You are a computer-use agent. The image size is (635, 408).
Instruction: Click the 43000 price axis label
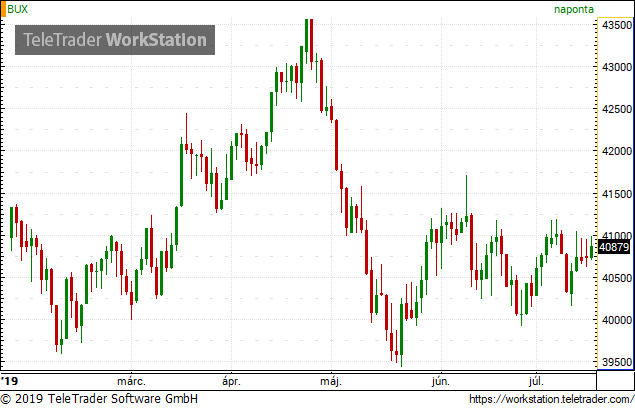point(616,67)
